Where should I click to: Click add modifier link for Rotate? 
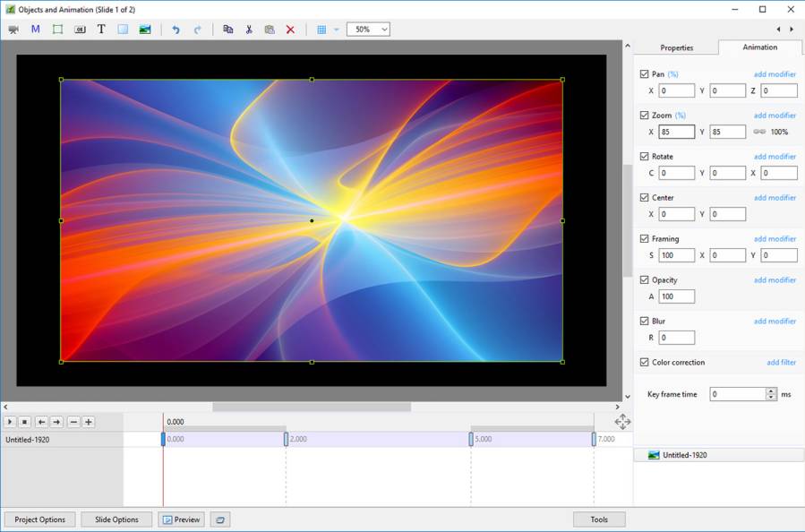pyautogui.click(x=775, y=157)
